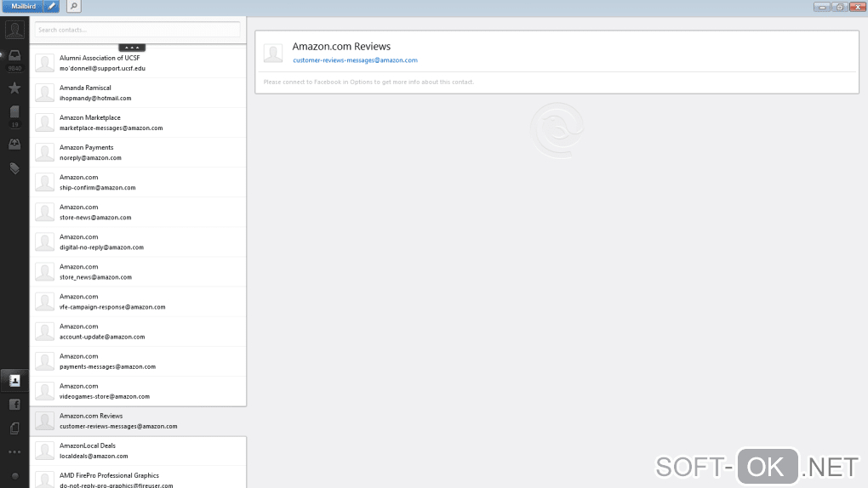The image size is (868, 488).
Task: Select Amazon Payments contact
Action: (138, 153)
